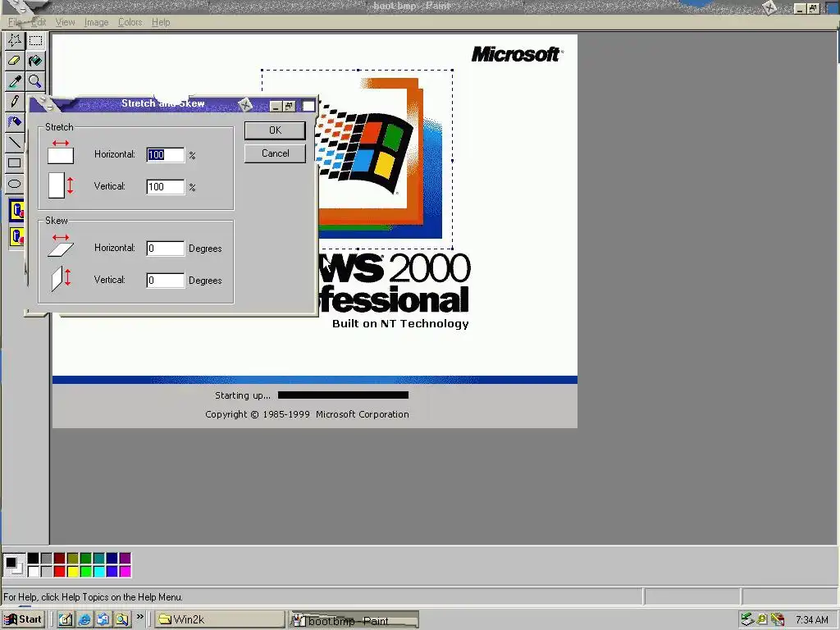The image size is (840, 630).
Task: Click the Microsoft logo in the canvas
Action: 517,54
